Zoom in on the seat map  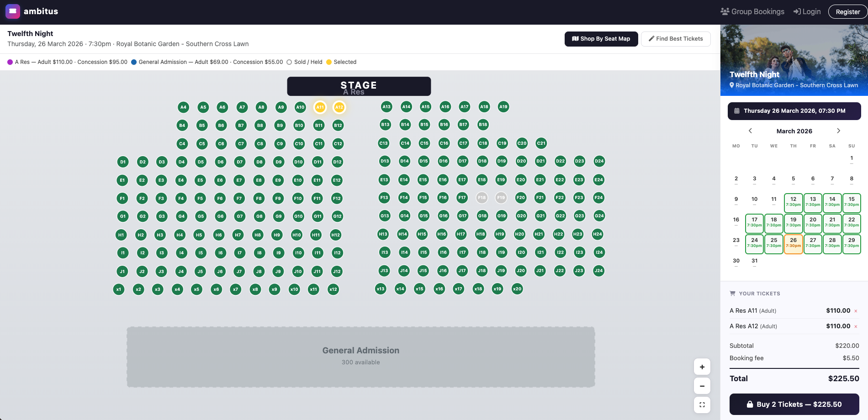(702, 367)
